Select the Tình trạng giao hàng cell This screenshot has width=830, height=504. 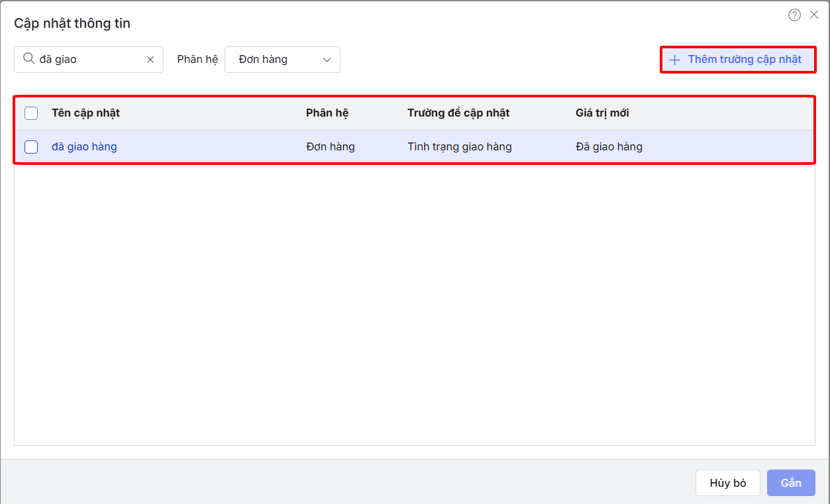[x=460, y=147]
